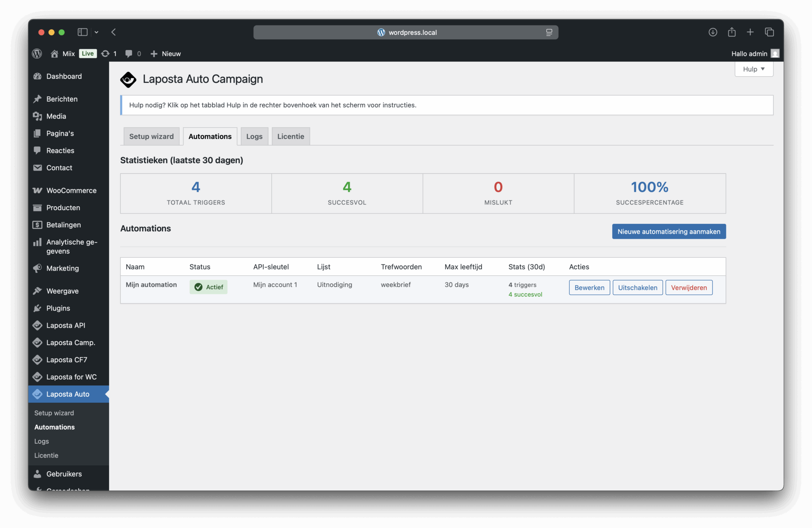The height and width of the screenshot is (528, 812).
Task: Open Logs in sidebar submenu
Action: 42,441
